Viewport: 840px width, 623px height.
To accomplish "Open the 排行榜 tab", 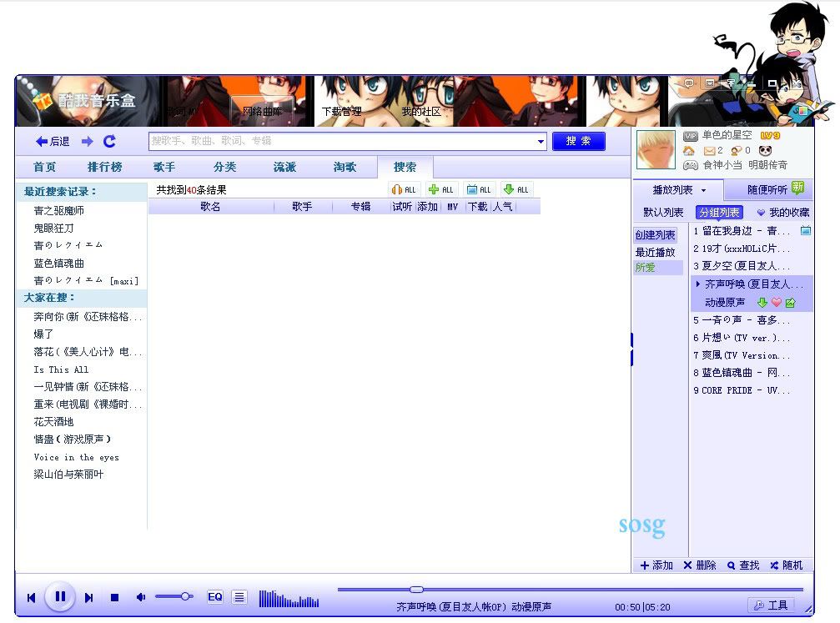I will point(104,167).
